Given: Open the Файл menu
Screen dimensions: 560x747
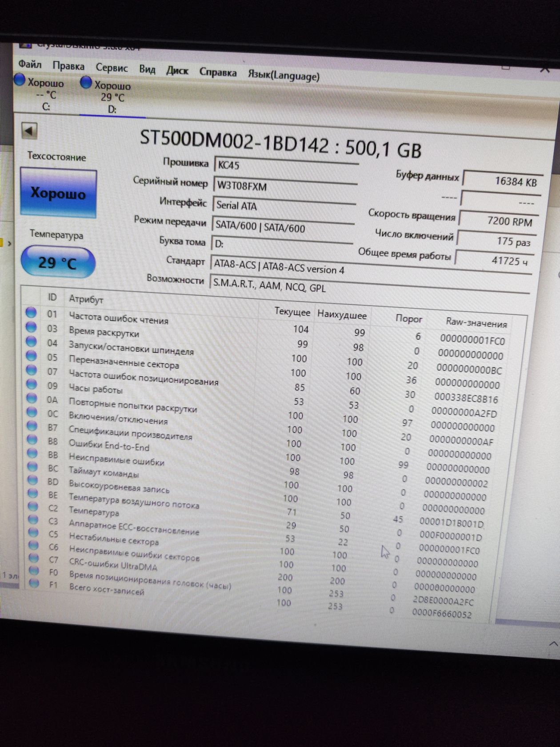Looking at the screenshot, I should click(30, 64).
